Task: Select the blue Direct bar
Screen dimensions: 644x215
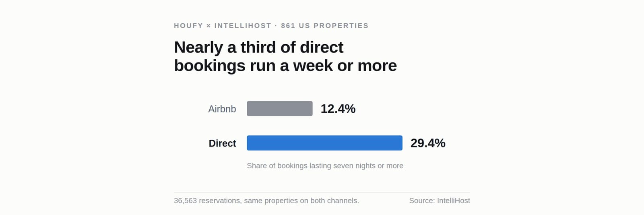Action: [x=324, y=143]
